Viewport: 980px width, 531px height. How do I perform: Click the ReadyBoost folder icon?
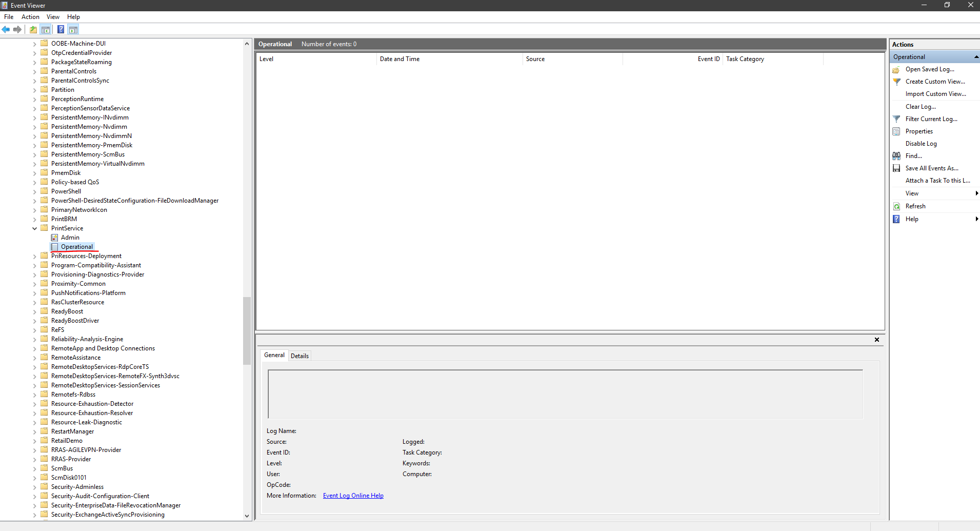tap(44, 311)
